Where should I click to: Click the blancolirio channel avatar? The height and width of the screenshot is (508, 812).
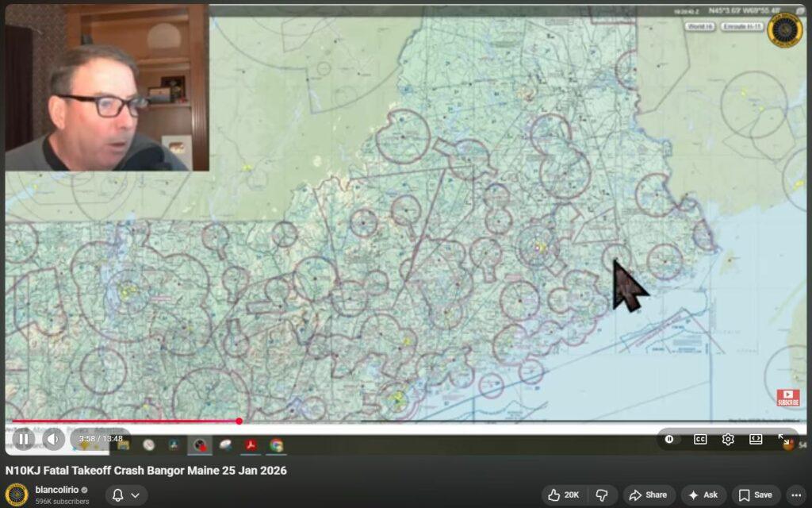(17, 495)
